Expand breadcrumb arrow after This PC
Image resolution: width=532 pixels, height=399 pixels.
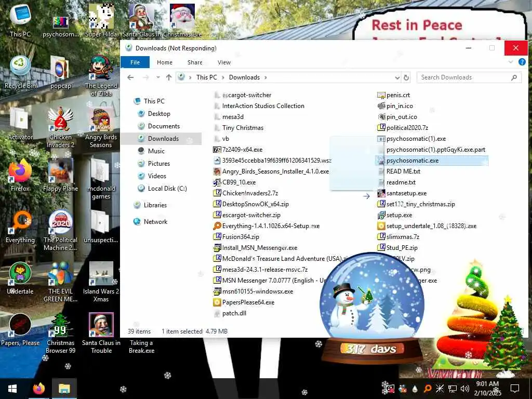coord(223,77)
